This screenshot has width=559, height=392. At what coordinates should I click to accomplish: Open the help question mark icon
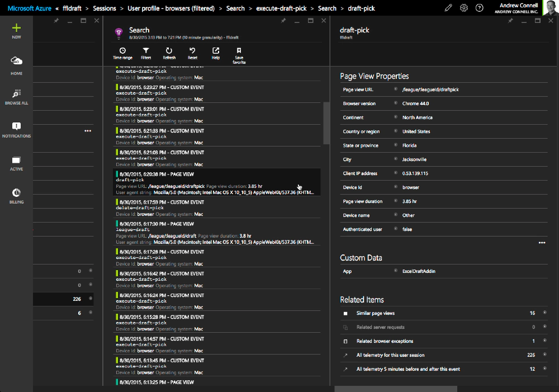point(480,8)
